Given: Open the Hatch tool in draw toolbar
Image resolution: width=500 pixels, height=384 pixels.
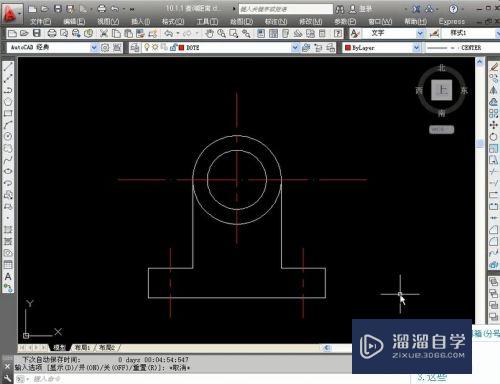Looking at the screenshot, I should coord(8,230).
